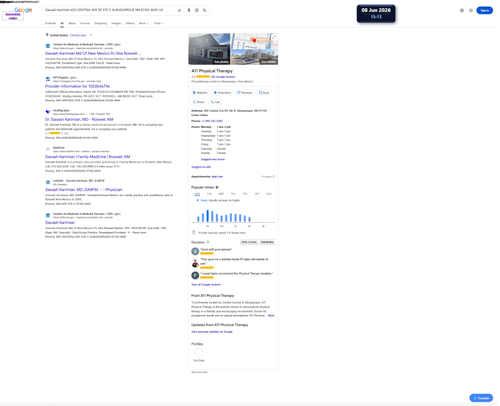Screen dimensions: 500x406
Task: Open the Reviews info icon
Action: pyautogui.click(x=208, y=242)
